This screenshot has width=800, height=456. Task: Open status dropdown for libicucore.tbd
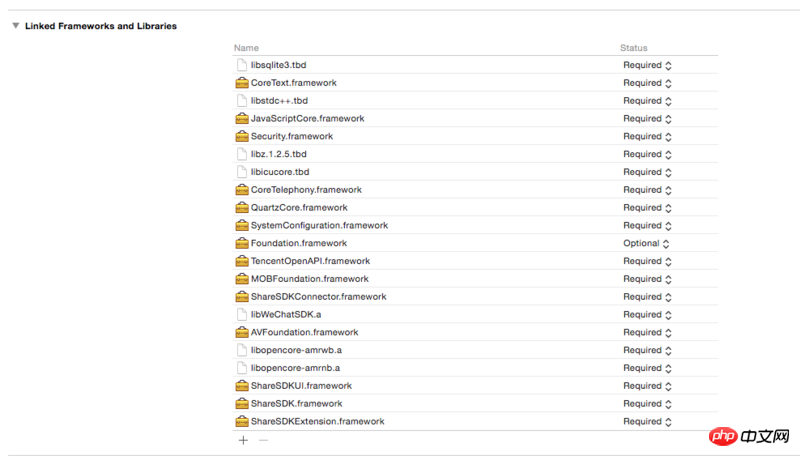647,172
